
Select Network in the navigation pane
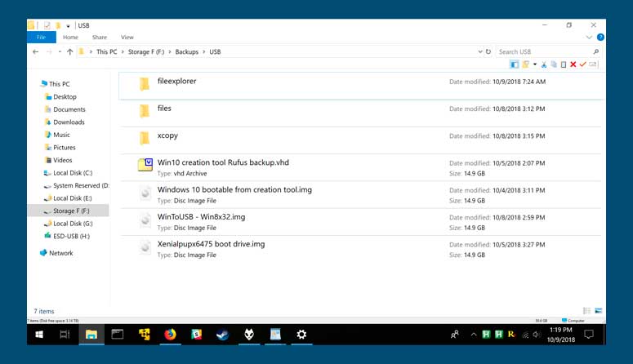[60, 253]
